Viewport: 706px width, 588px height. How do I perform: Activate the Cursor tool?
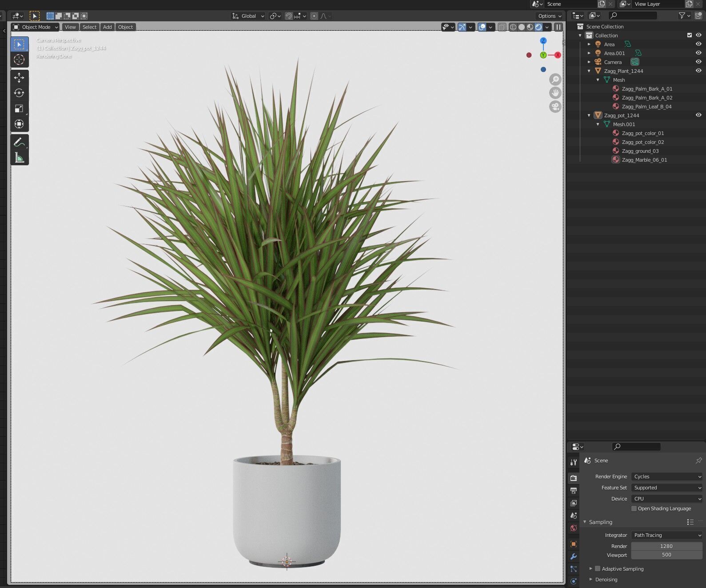(19, 60)
